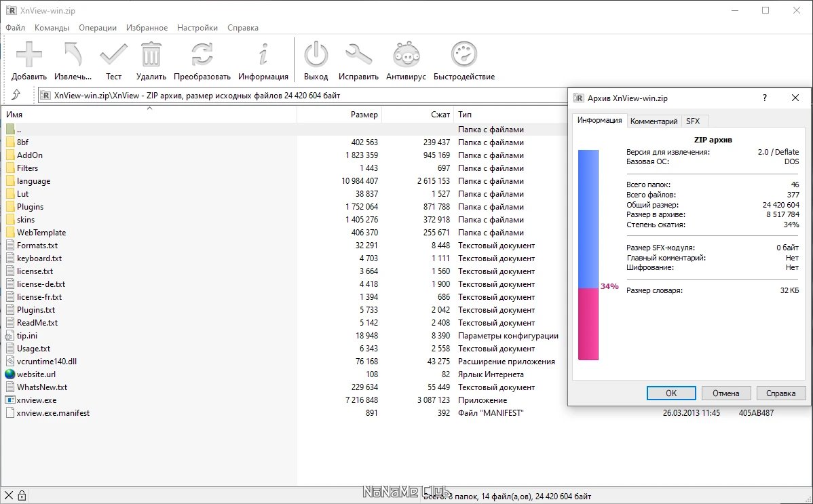
Task: Click the WebTemplate folder icon
Action: click(10, 232)
